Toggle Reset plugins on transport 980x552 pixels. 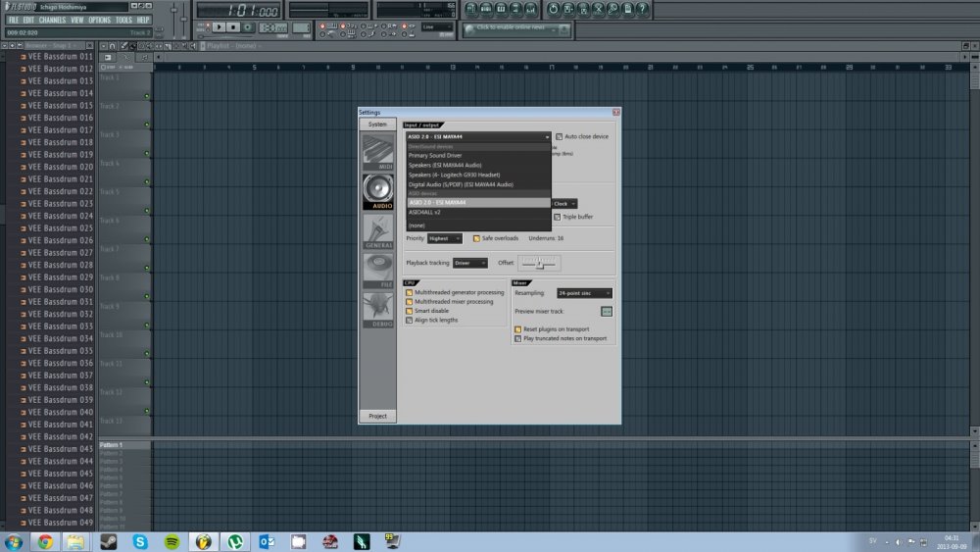tap(517, 329)
